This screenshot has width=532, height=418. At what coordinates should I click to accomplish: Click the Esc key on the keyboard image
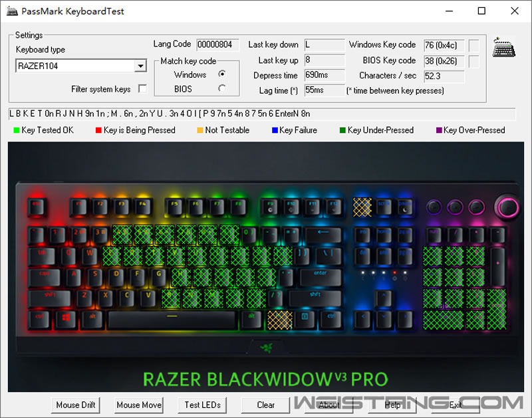37,207
